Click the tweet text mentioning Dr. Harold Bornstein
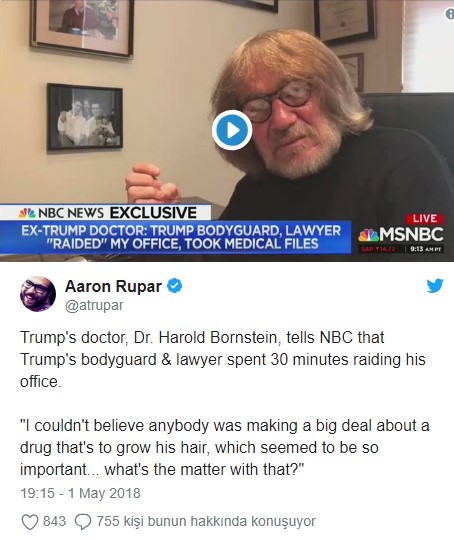This screenshot has height=540, width=454. 223,360
